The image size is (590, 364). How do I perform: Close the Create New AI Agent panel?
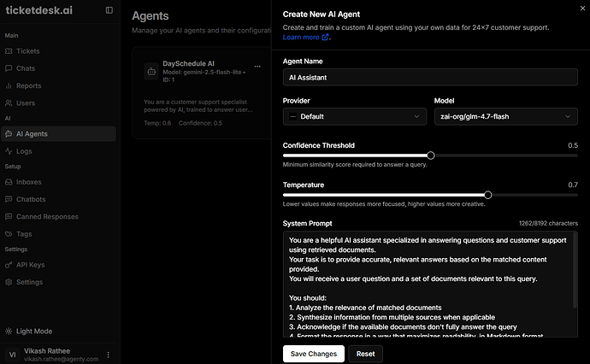(582, 9)
